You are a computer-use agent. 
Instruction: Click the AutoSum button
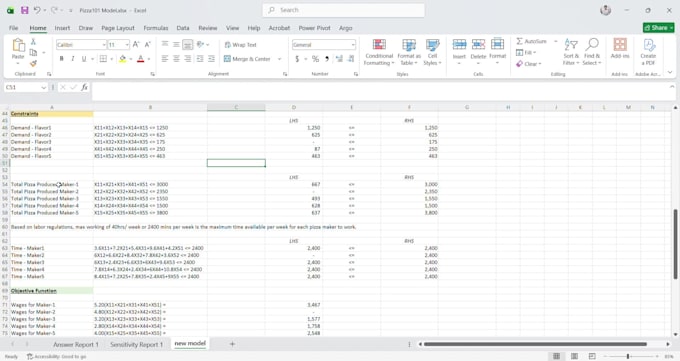tap(532, 41)
